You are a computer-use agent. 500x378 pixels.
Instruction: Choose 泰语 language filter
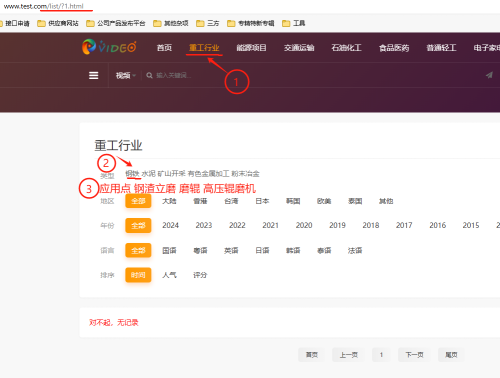point(324,250)
